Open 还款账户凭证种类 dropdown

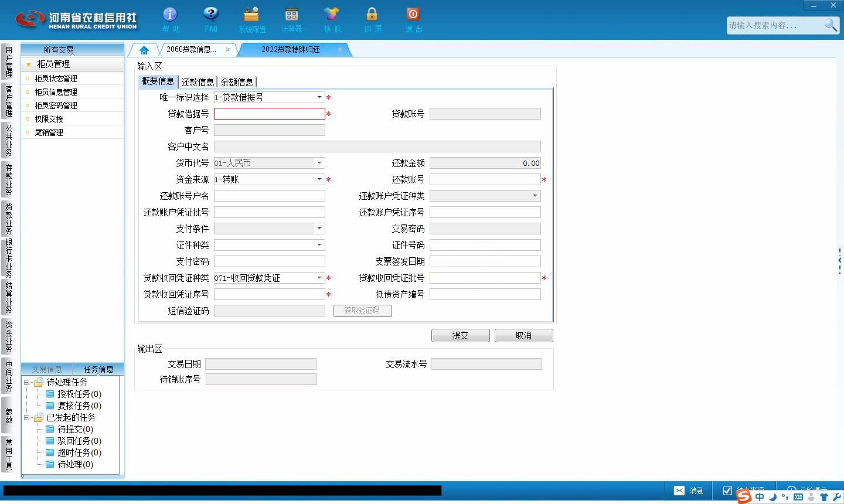(x=535, y=196)
